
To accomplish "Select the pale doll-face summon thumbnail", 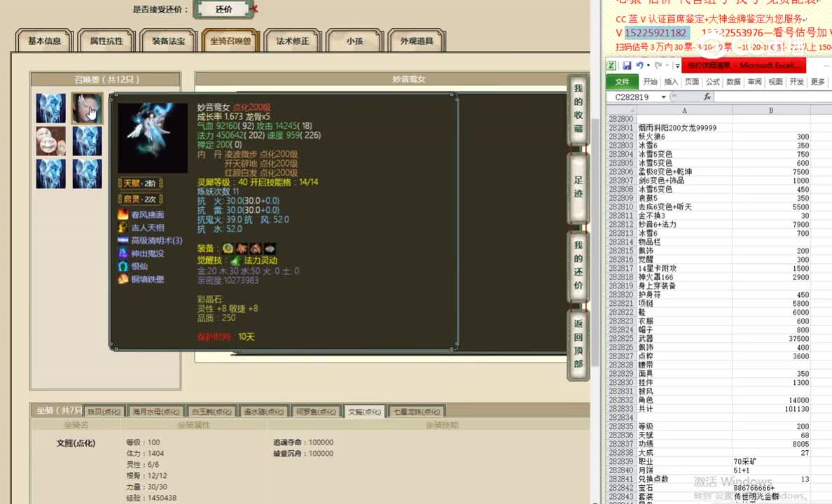I will pyautogui.click(x=51, y=141).
